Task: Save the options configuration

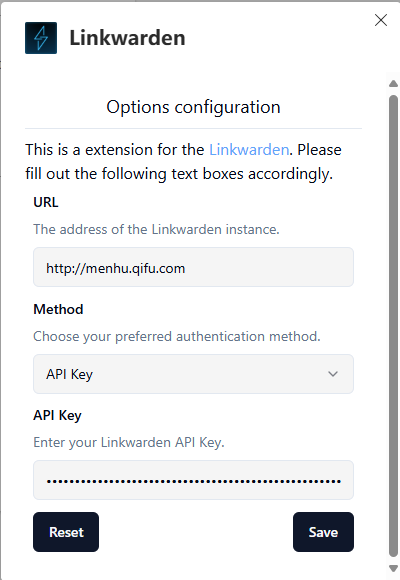Action: click(x=323, y=532)
